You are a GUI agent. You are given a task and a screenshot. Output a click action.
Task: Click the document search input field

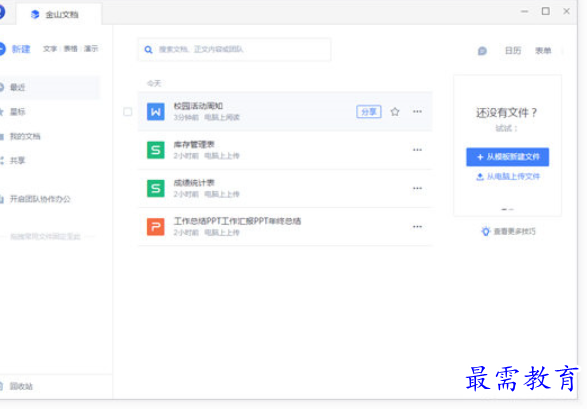coord(234,49)
